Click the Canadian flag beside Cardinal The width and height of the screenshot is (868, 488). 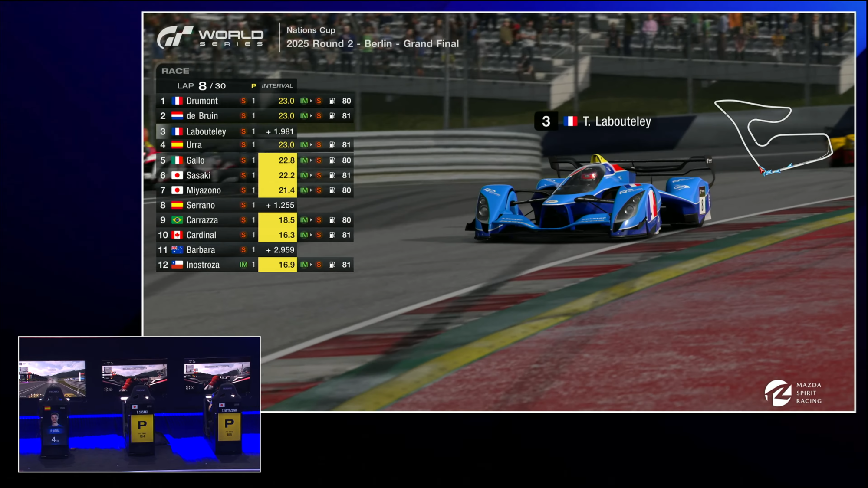click(x=177, y=235)
